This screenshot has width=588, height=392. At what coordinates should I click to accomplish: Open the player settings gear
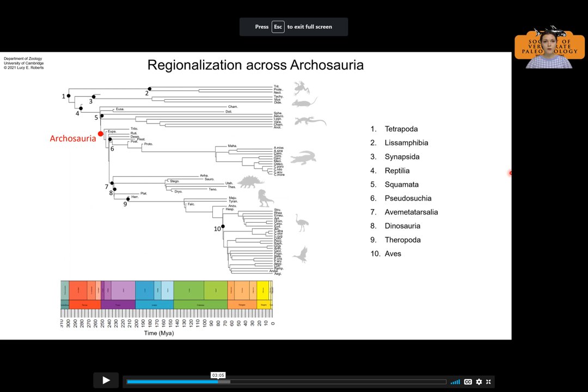(479, 382)
